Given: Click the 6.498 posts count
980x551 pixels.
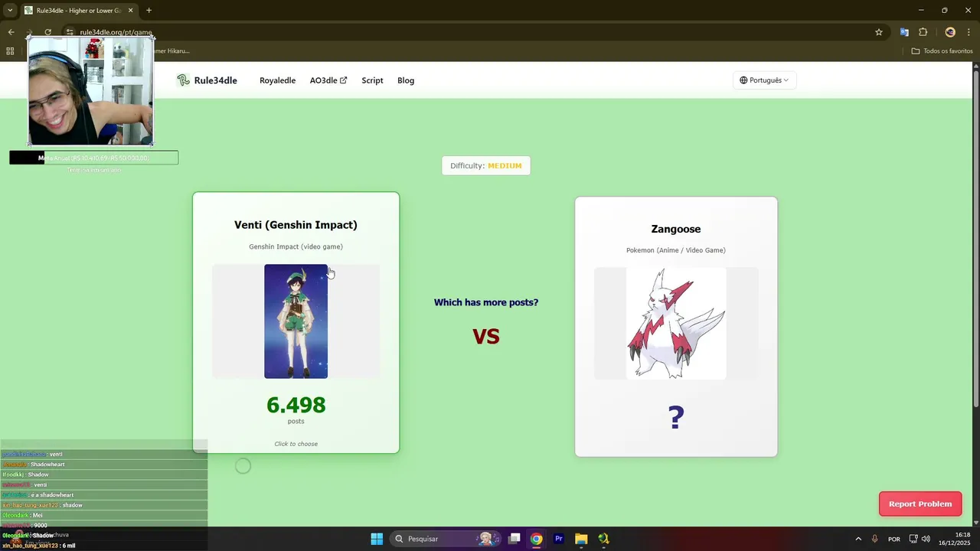Looking at the screenshot, I should [x=296, y=405].
